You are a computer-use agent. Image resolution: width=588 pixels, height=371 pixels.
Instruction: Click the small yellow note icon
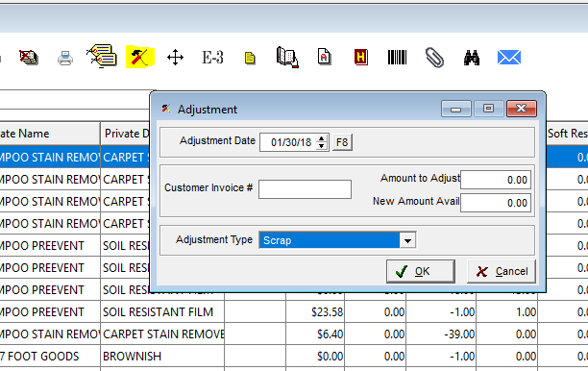[250, 58]
